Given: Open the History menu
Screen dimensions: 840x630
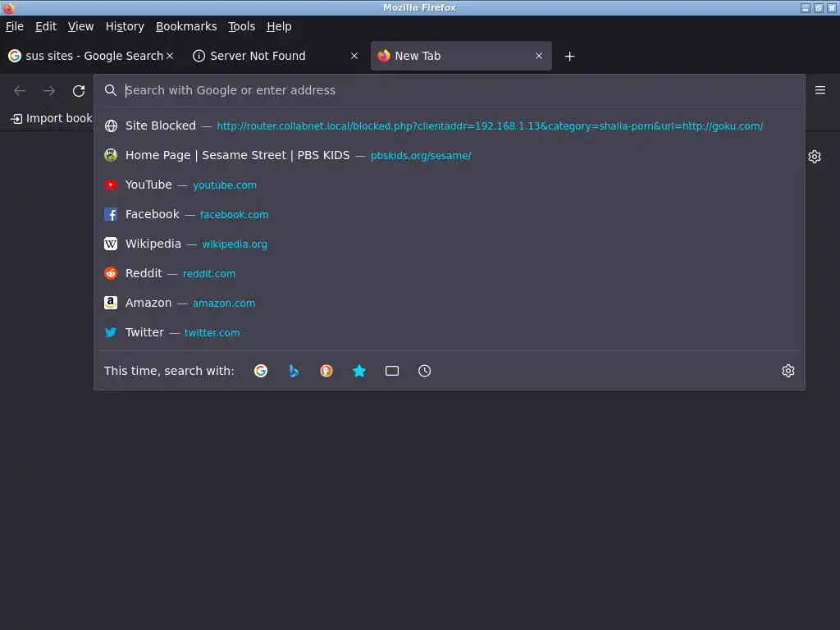Looking at the screenshot, I should point(125,26).
